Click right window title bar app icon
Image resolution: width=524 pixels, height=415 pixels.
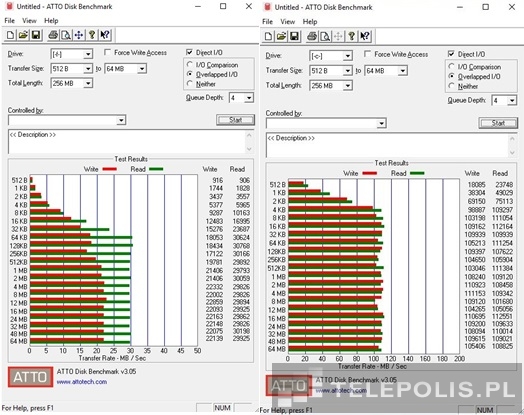click(x=267, y=7)
